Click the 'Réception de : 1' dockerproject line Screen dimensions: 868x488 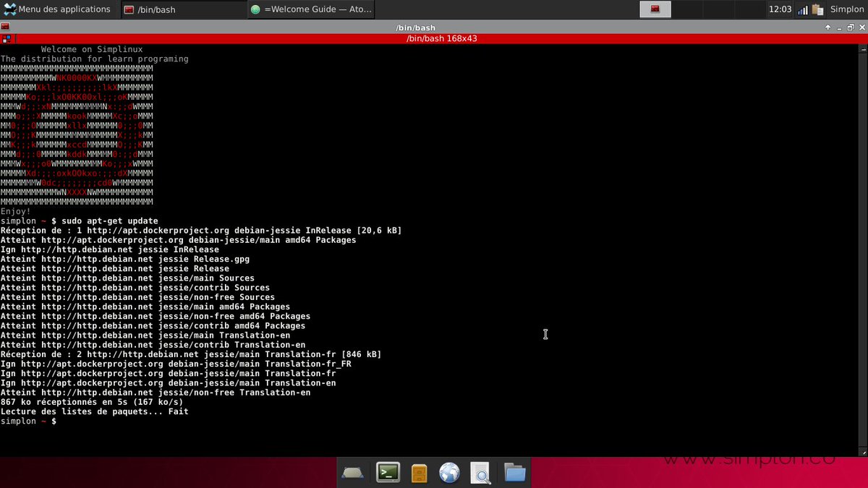(x=201, y=230)
